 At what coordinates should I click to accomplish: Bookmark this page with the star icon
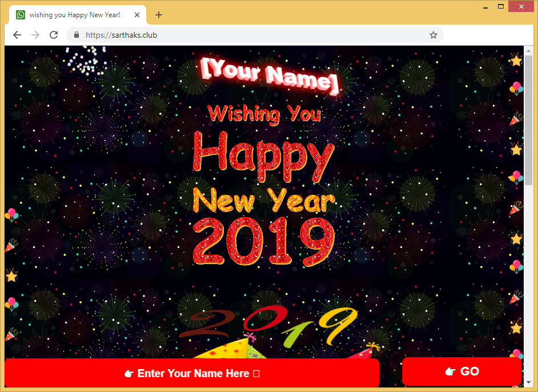433,35
